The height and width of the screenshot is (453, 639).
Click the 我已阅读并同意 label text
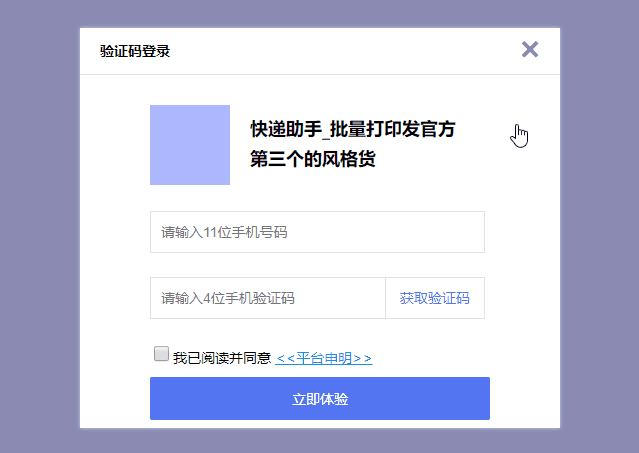(222, 358)
